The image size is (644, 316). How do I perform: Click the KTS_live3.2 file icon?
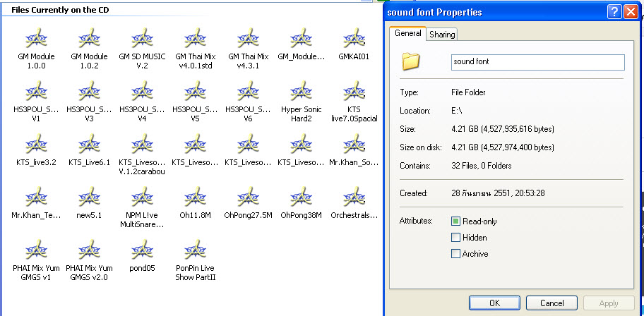pos(36,145)
